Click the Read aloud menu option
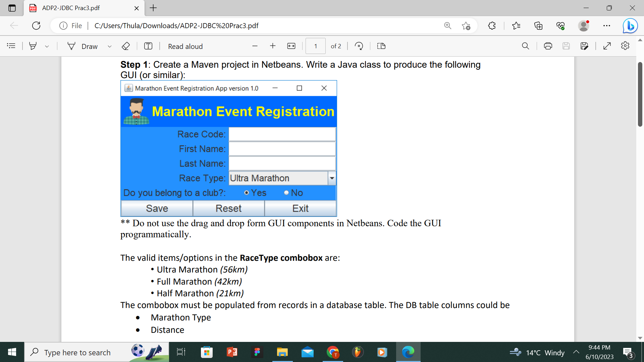Screen dimensions: 644x362 (185, 46)
